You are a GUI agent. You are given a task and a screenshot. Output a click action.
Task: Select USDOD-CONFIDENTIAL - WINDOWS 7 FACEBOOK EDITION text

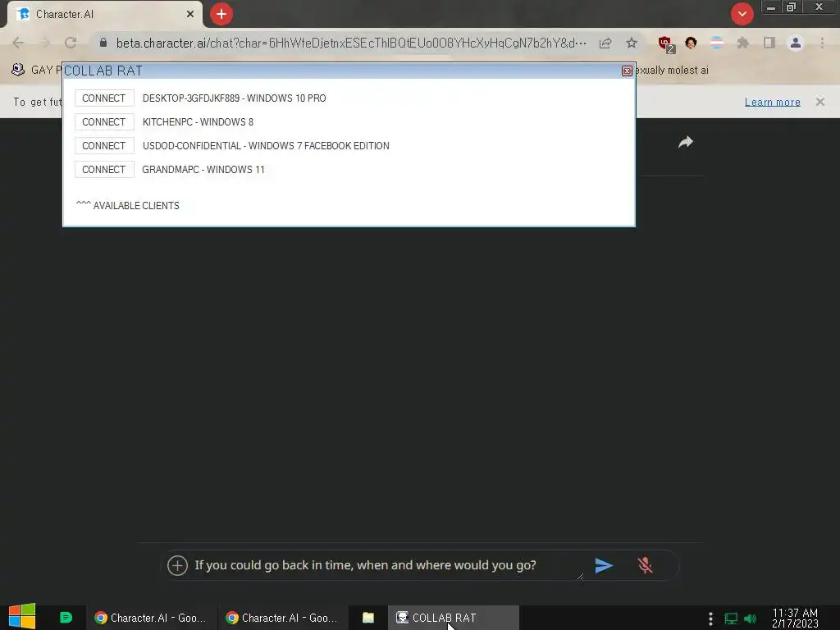[x=266, y=146]
